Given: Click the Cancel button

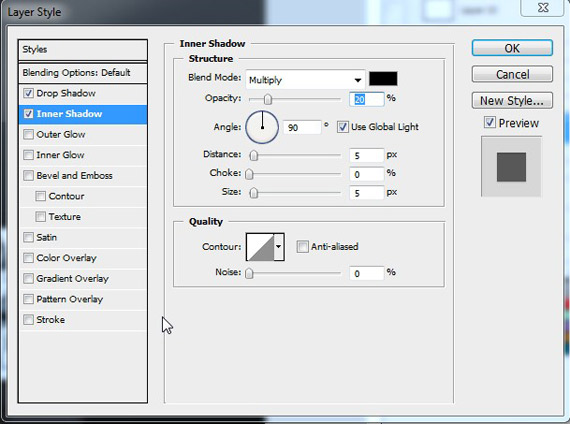Looking at the screenshot, I should pos(512,74).
